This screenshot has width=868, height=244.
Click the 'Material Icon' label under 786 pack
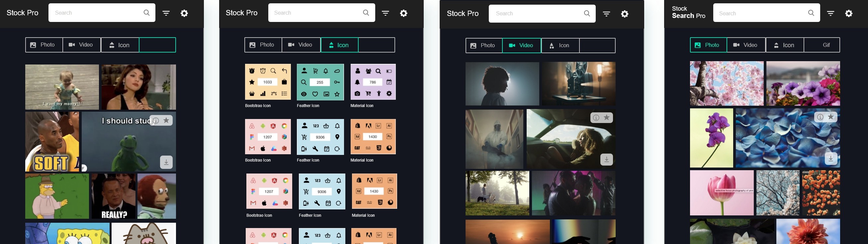coord(362,106)
